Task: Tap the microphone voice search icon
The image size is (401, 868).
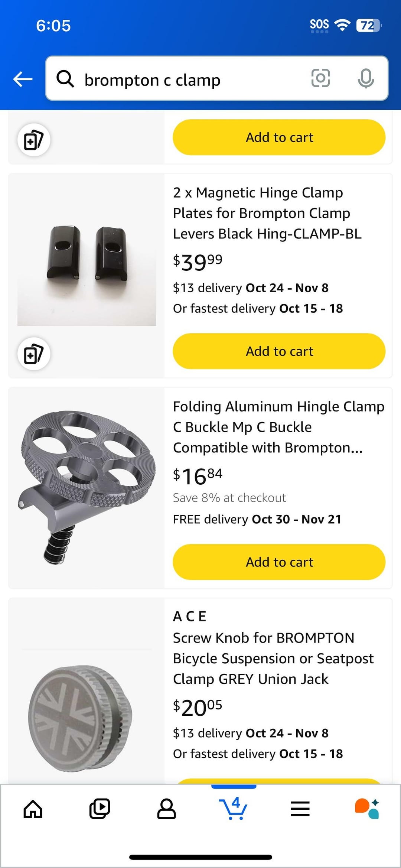Action: tap(366, 78)
